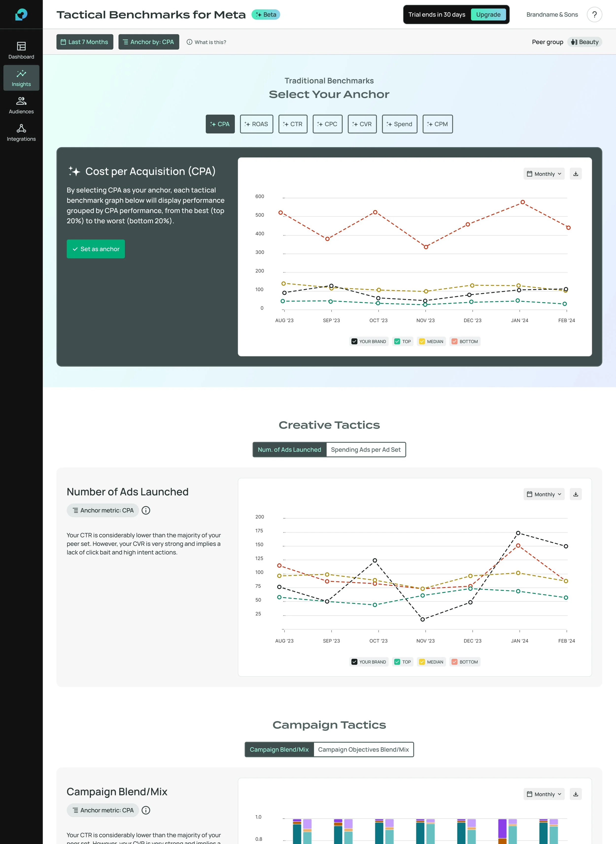Uncheck YOUR BRAND in the CPA chart legend
The height and width of the screenshot is (844, 616).
[x=354, y=341]
